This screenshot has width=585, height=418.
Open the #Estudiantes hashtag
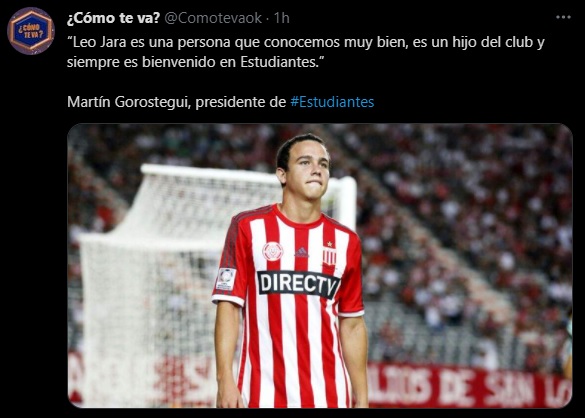(332, 102)
